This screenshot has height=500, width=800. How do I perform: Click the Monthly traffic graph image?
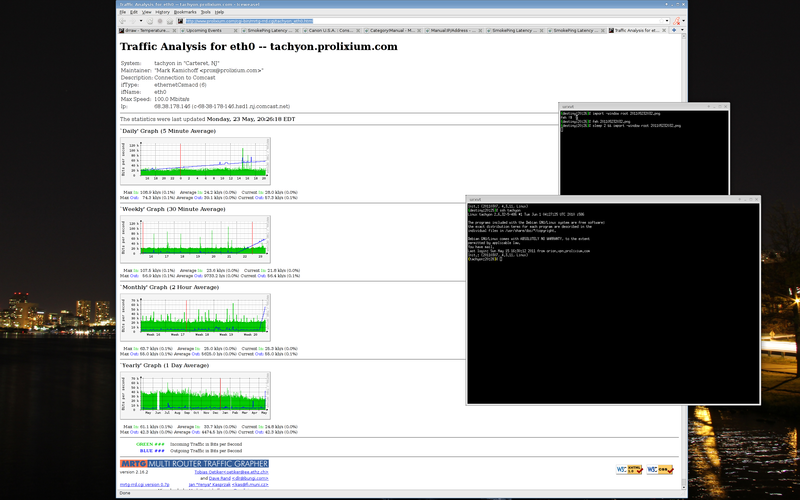pyautogui.click(x=195, y=317)
